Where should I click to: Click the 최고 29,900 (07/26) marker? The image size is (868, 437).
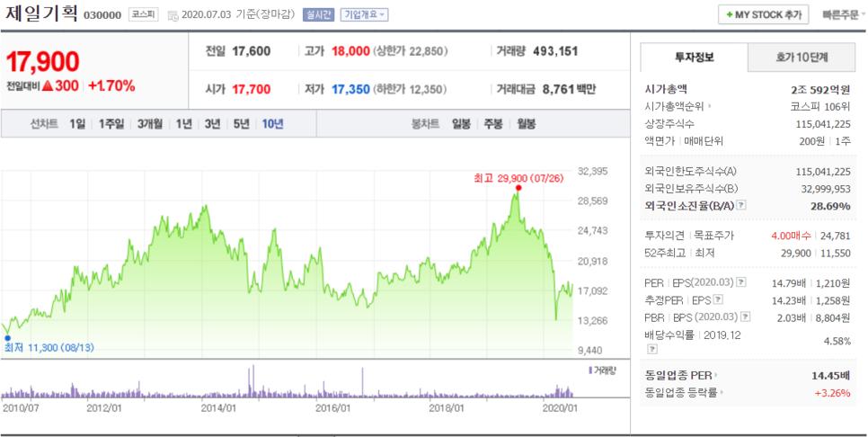point(518,188)
